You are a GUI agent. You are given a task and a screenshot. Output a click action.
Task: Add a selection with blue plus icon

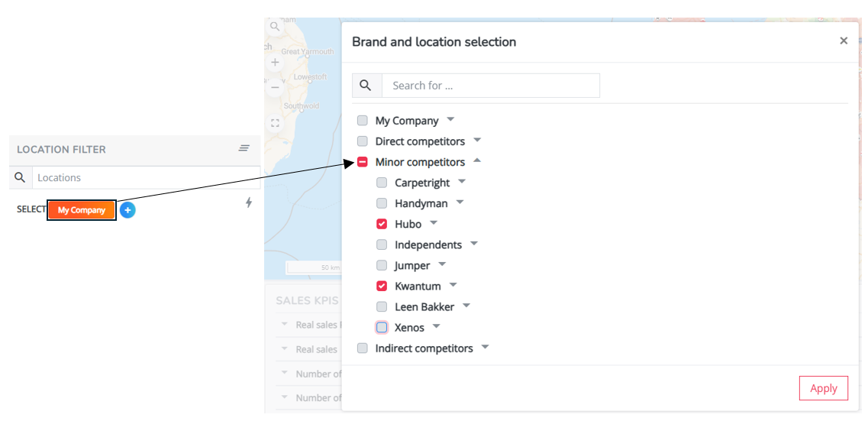click(x=127, y=210)
